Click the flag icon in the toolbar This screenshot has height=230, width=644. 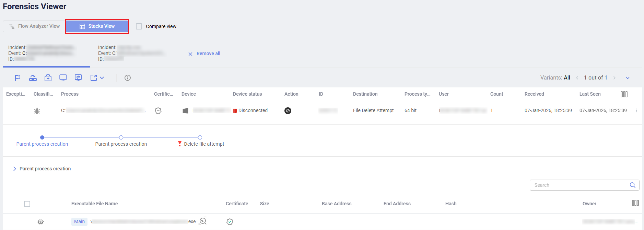click(x=17, y=78)
